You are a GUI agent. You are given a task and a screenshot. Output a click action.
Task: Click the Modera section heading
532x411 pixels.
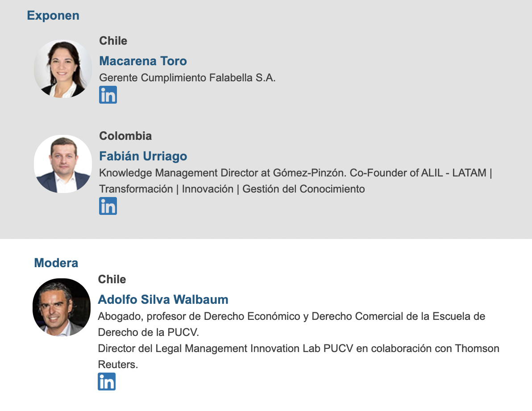(56, 263)
